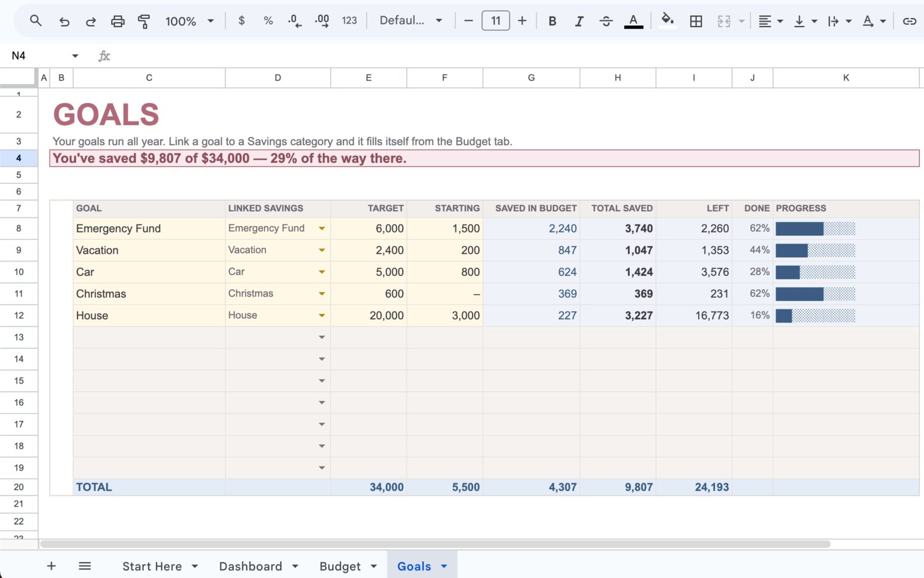Open fill color picker
Image resolution: width=924 pixels, height=578 pixels.
(x=668, y=21)
